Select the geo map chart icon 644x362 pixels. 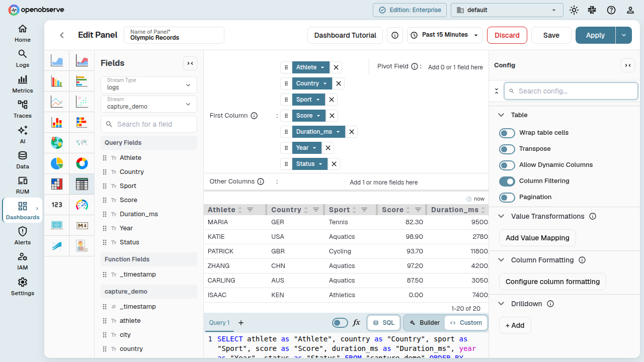(57, 143)
